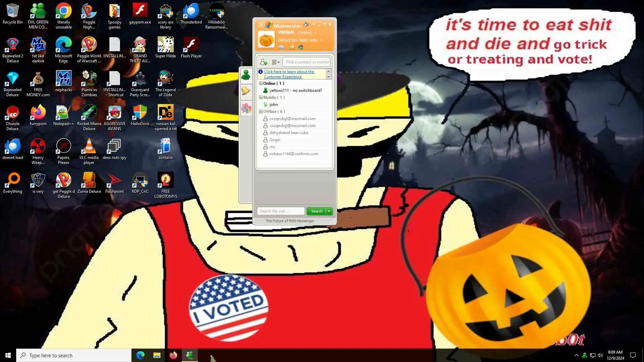Click the Find a contact field
This screenshot has height=362, width=644.
point(307,62)
